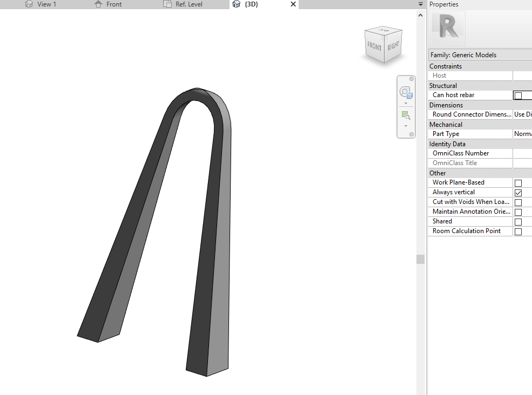Close the navigation bar with its X icon
The height and width of the screenshot is (395, 532).
(x=412, y=79)
